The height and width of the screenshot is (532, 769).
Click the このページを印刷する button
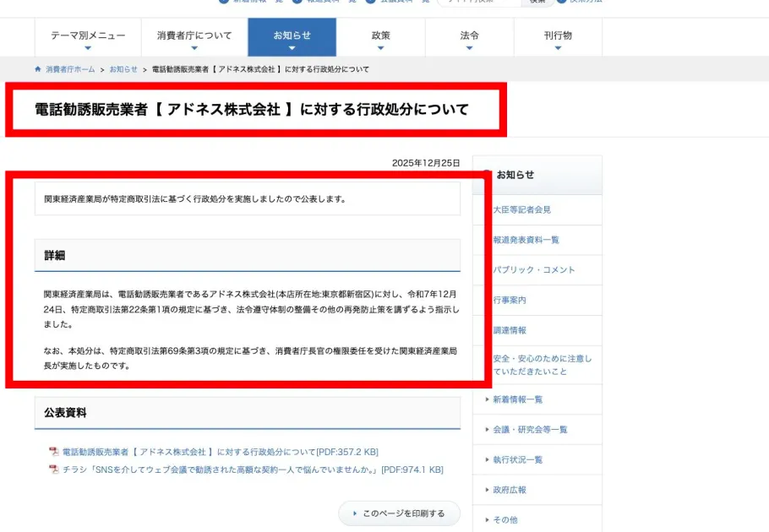(399, 513)
